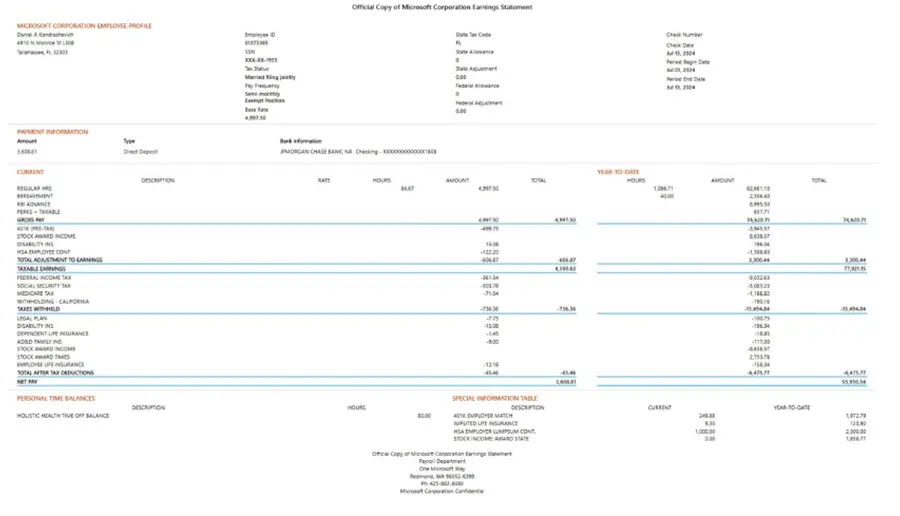Select the Year-To-Date section heading
Screen dimensions: 900x516
point(618,172)
